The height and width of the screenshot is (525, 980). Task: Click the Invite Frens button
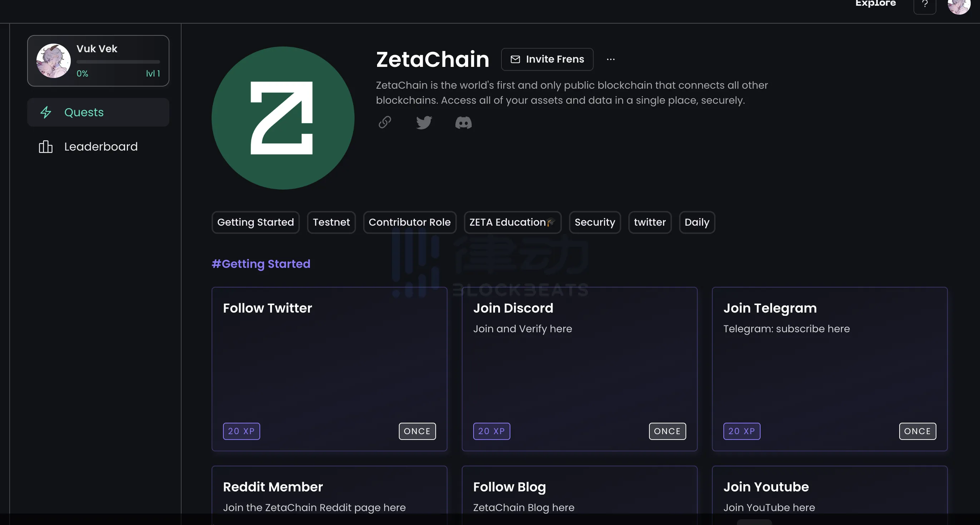pos(547,59)
